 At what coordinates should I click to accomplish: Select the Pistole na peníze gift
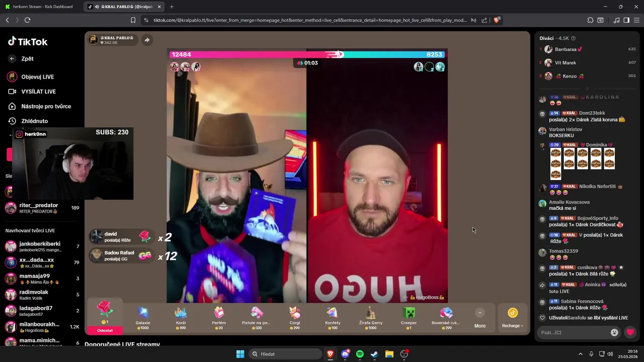(x=257, y=318)
